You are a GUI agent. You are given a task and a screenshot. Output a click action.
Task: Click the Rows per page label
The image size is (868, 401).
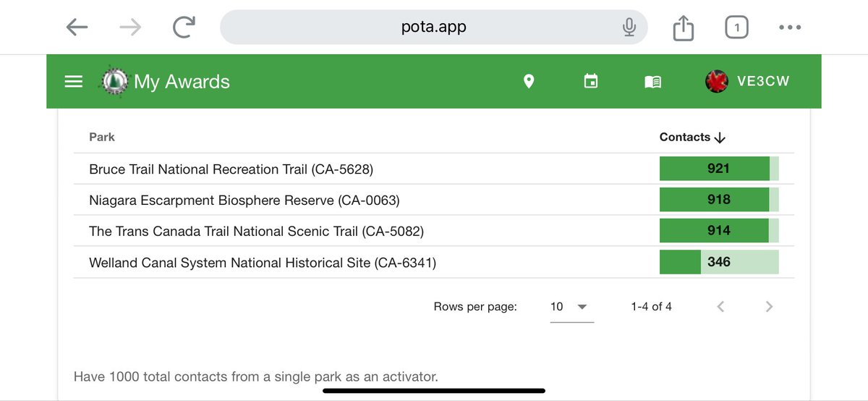pyautogui.click(x=475, y=307)
